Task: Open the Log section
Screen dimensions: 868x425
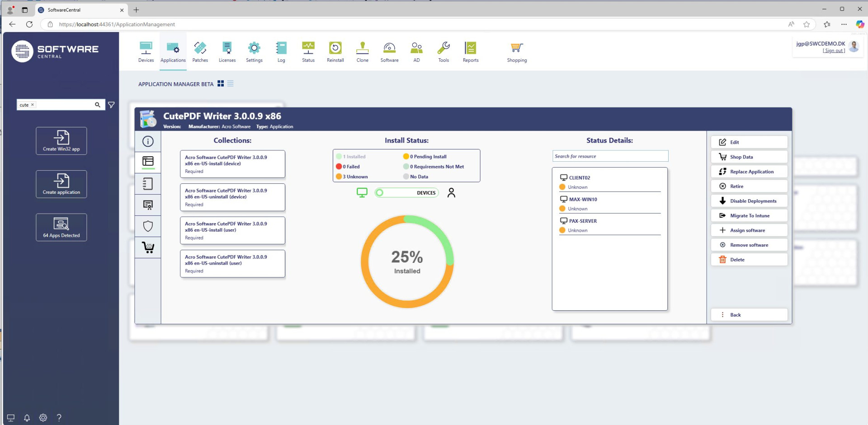Action: (x=281, y=51)
